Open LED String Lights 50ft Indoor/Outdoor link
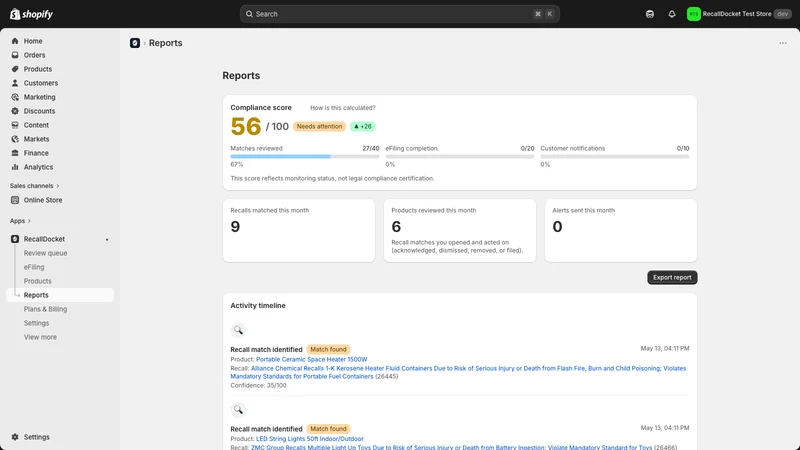The image size is (800, 450). pos(309,439)
